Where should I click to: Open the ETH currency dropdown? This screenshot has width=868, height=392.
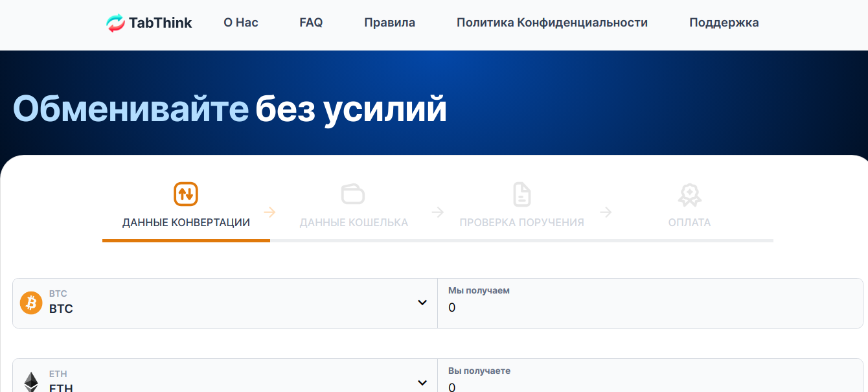tap(225, 375)
